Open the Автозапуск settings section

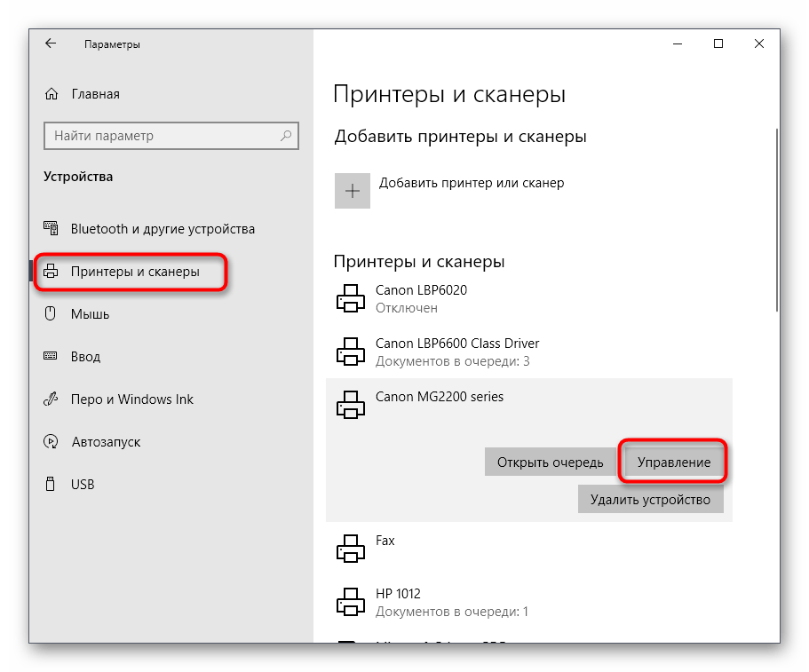(106, 442)
